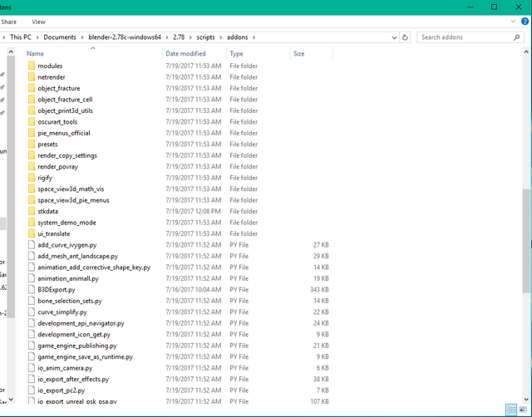
Task: Go to the 2.78 breadcrumb
Action: pyautogui.click(x=179, y=37)
